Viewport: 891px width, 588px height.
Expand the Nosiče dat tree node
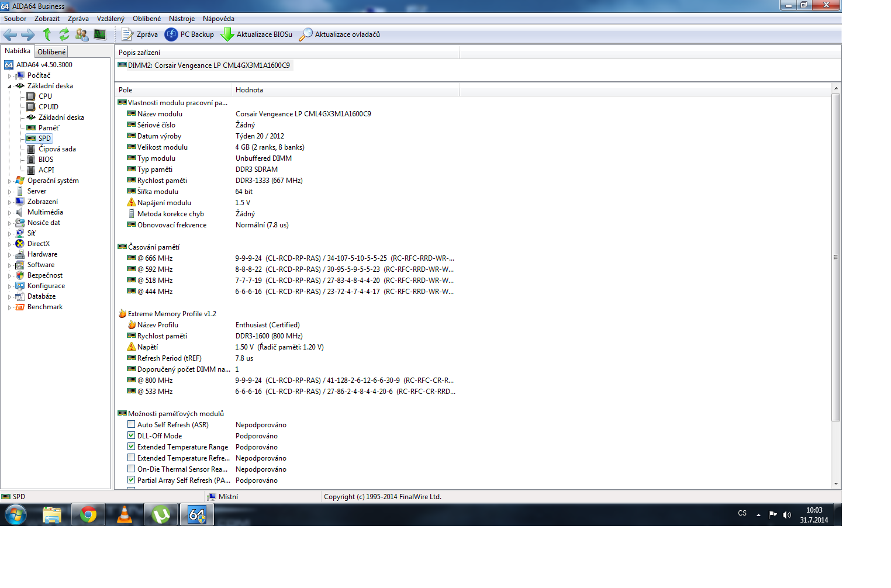(x=9, y=223)
